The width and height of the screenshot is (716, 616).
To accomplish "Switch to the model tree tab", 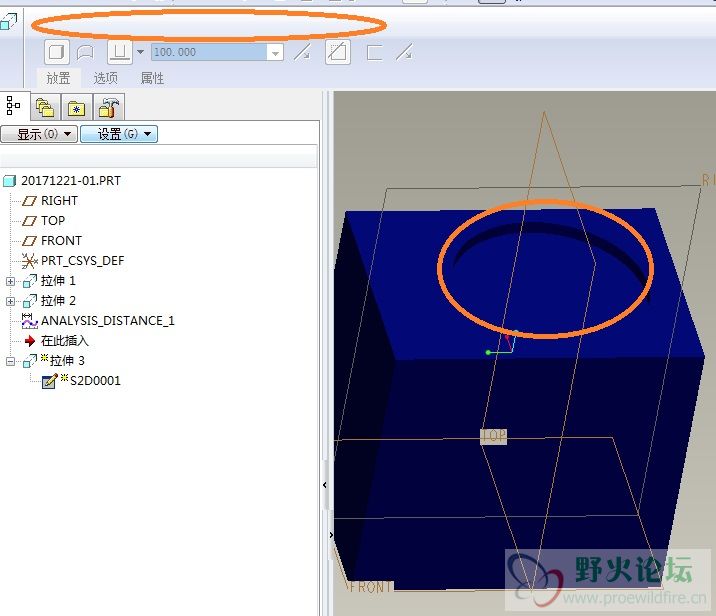I will click(14, 106).
